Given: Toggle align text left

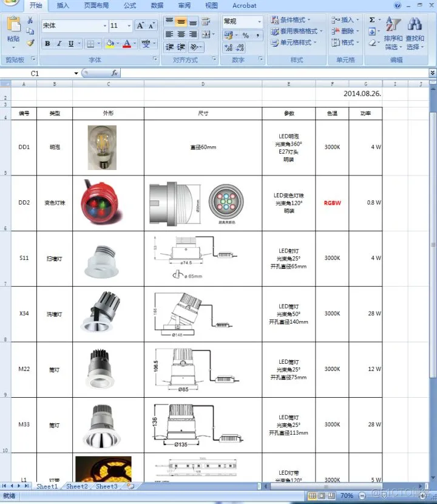Looking at the screenshot, I should point(169,34).
